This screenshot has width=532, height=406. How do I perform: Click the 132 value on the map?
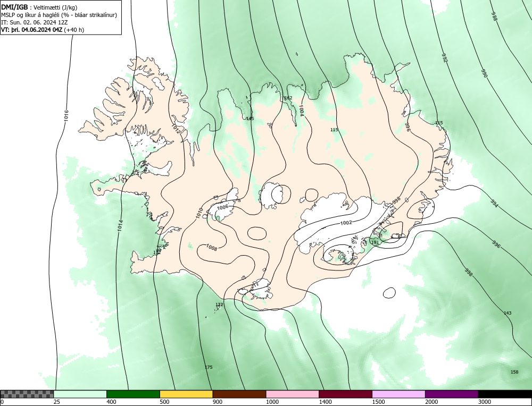coord(220,304)
